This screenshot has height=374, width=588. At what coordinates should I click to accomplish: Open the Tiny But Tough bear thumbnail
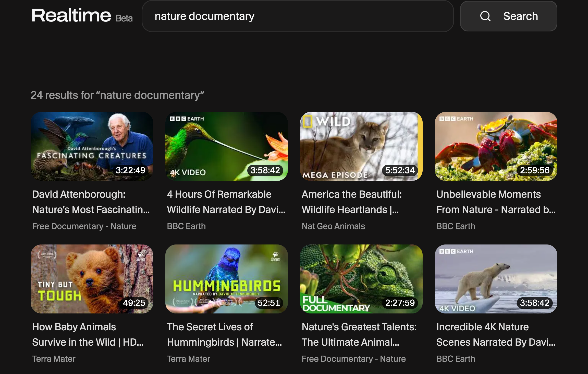coord(92,279)
